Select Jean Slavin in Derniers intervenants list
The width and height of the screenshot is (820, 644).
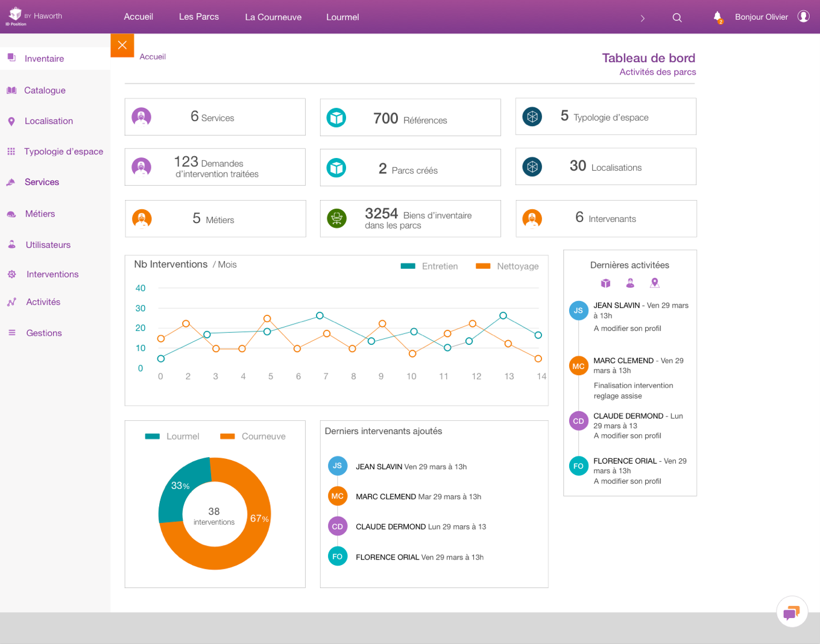(x=379, y=466)
